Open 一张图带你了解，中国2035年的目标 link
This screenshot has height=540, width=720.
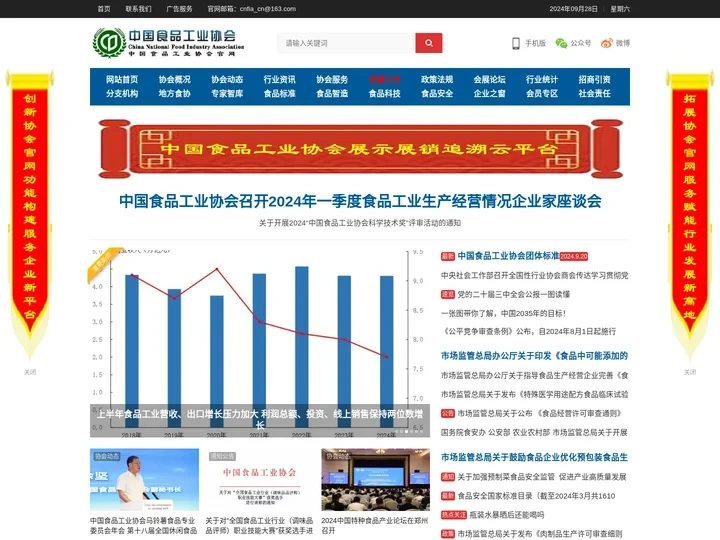[x=503, y=313]
